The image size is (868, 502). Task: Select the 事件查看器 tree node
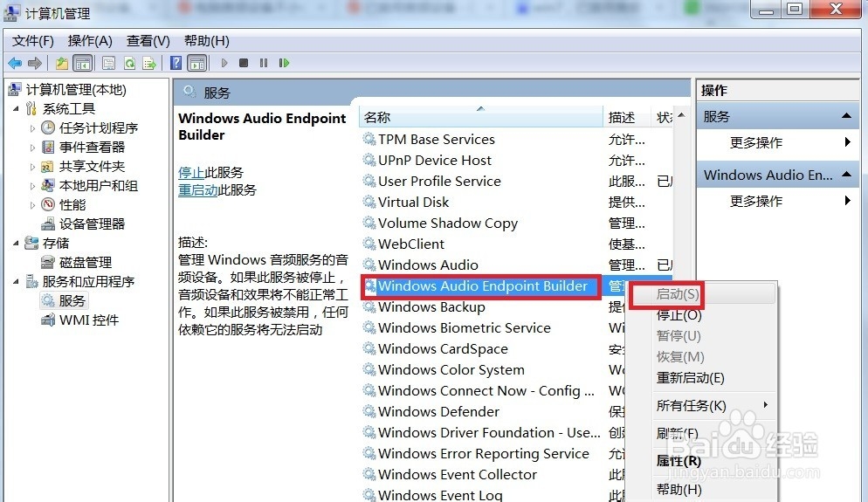(92, 148)
